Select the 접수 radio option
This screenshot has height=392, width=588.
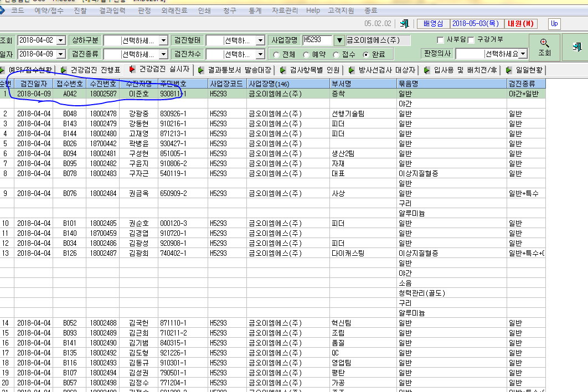click(x=336, y=55)
